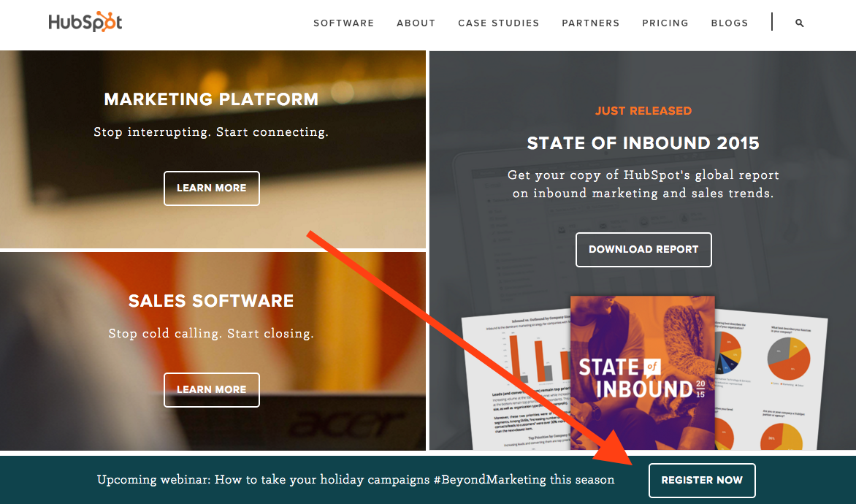This screenshot has width=856, height=504.
Task: Open the Blogs menu item
Action: tap(730, 23)
